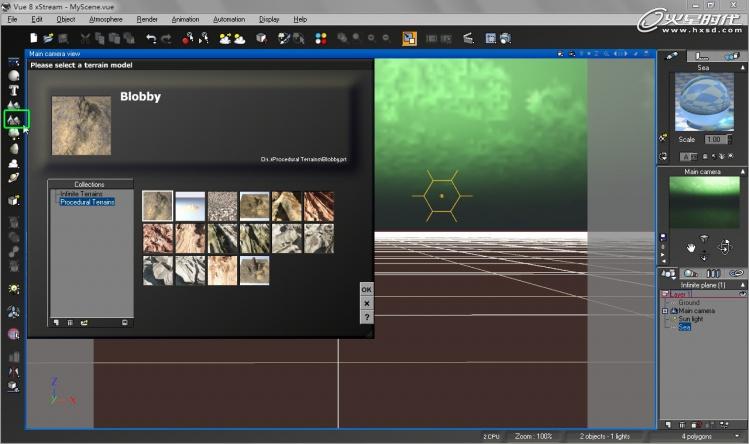Select the Blobby terrain thumbnail in grid
This screenshot has width=749, height=444.
(158, 206)
